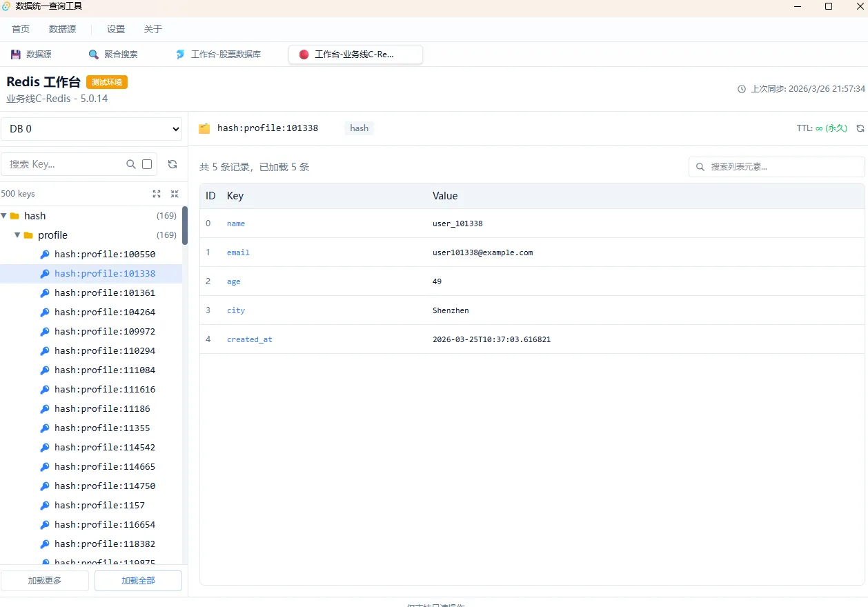This screenshot has height=607, width=868.
Task: Click the TTL refresh icon in detail panel
Action: tap(858, 128)
